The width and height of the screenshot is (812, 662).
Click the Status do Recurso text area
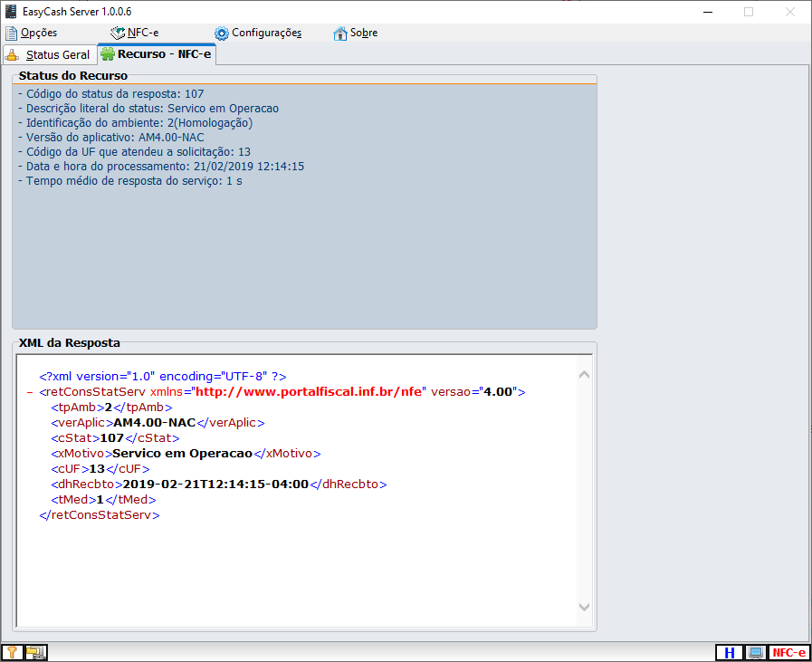(304, 235)
